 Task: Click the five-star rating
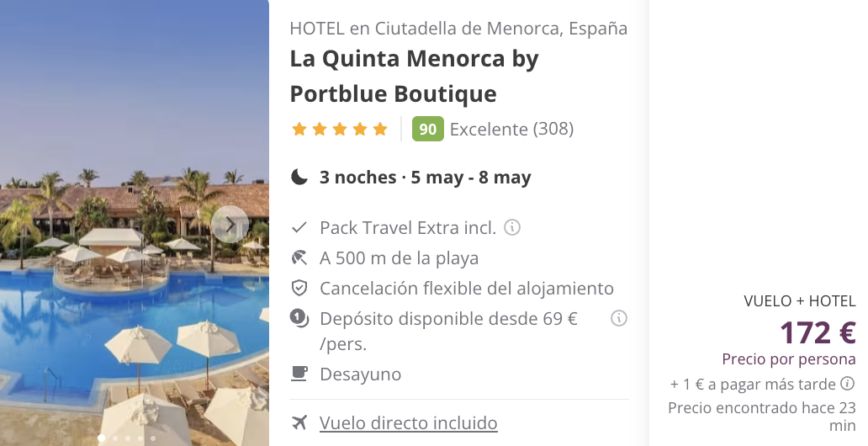pos(339,129)
